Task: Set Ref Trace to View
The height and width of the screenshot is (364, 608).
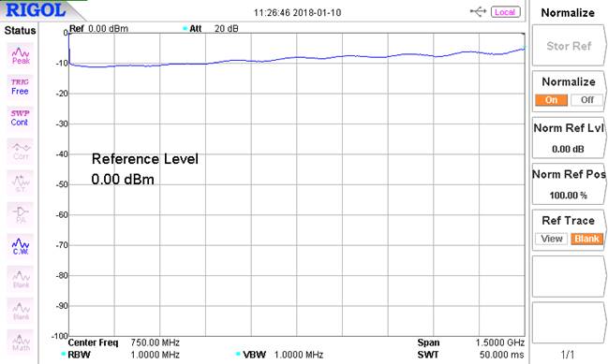Action: (x=551, y=239)
